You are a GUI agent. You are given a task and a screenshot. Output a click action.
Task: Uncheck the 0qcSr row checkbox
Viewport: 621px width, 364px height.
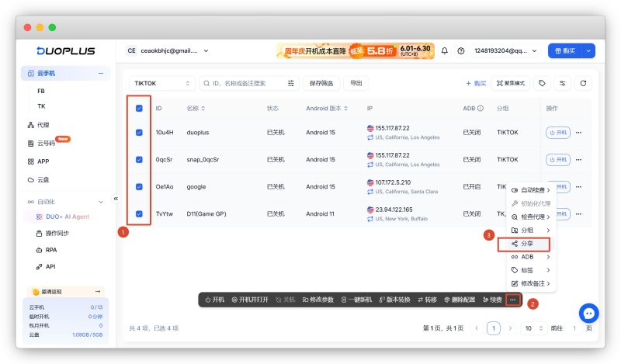pyautogui.click(x=139, y=160)
